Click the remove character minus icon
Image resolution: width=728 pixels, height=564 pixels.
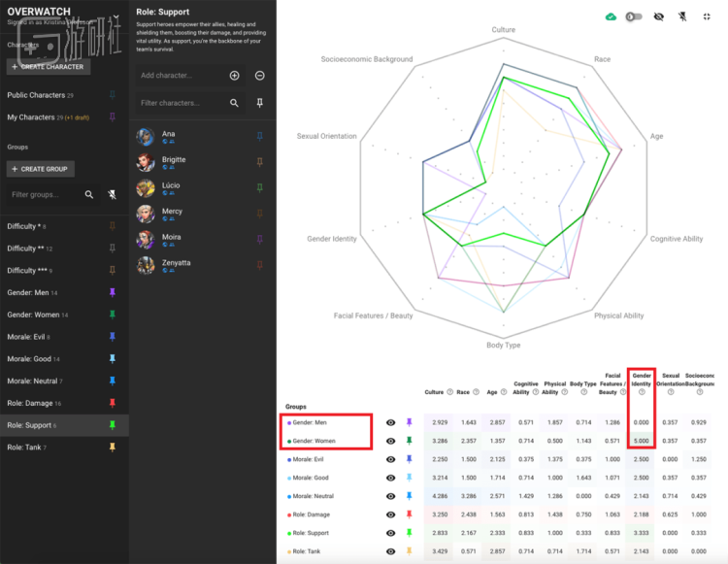tap(260, 75)
